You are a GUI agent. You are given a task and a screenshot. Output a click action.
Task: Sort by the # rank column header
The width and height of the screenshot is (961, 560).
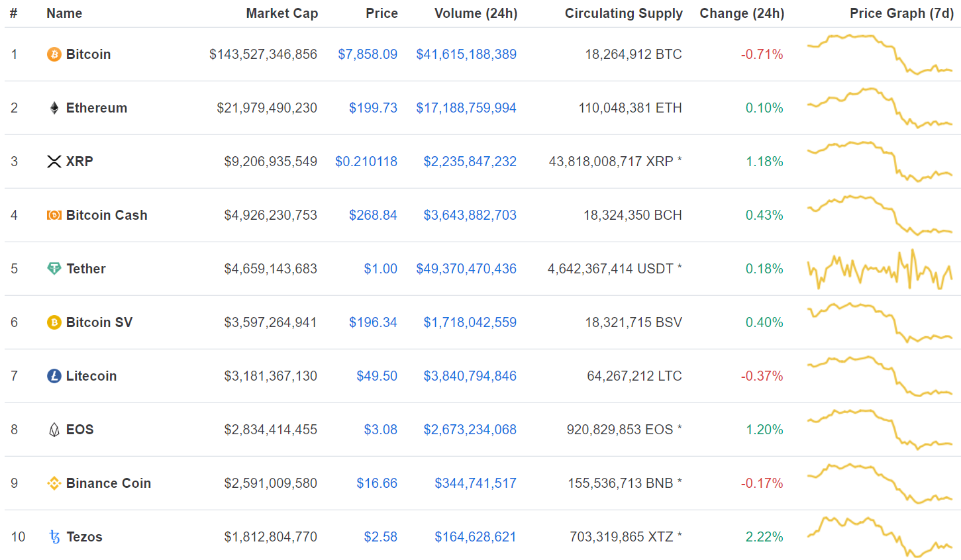[13, 13]
